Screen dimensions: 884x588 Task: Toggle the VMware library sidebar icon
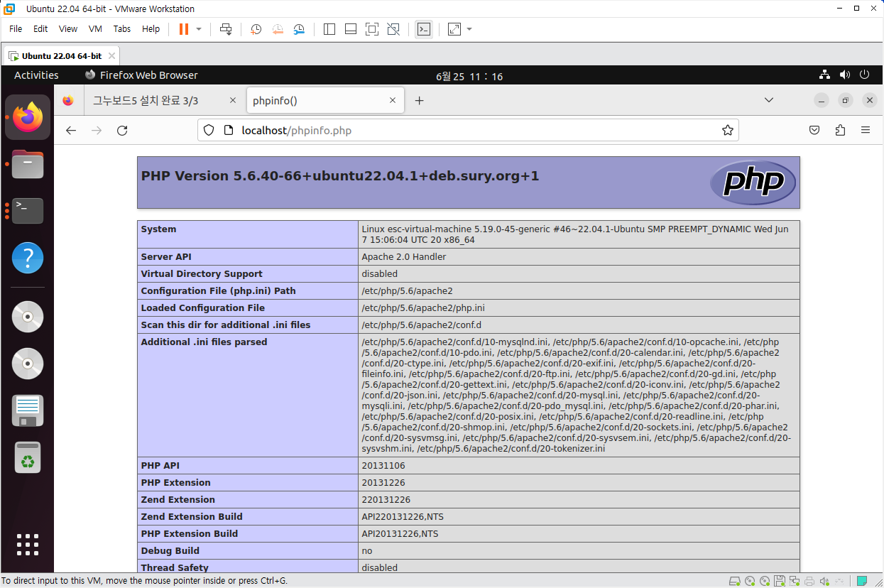(x=329, y=29)
